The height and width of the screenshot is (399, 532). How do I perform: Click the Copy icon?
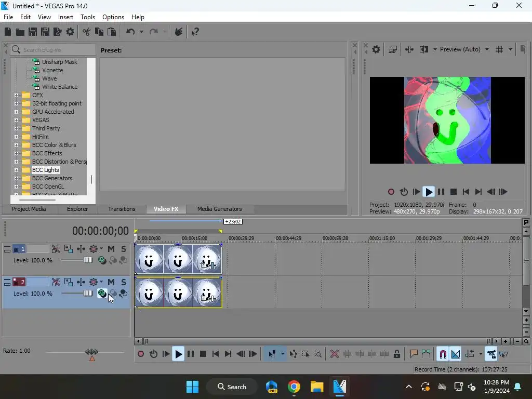pyautogui.click(x=99, y=32)
